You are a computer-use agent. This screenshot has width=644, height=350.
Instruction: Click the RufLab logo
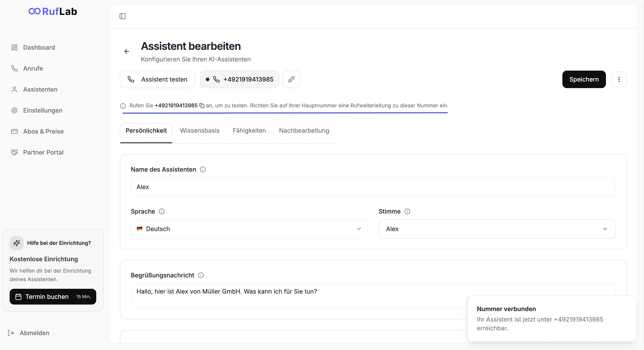(x=53, y=12)
